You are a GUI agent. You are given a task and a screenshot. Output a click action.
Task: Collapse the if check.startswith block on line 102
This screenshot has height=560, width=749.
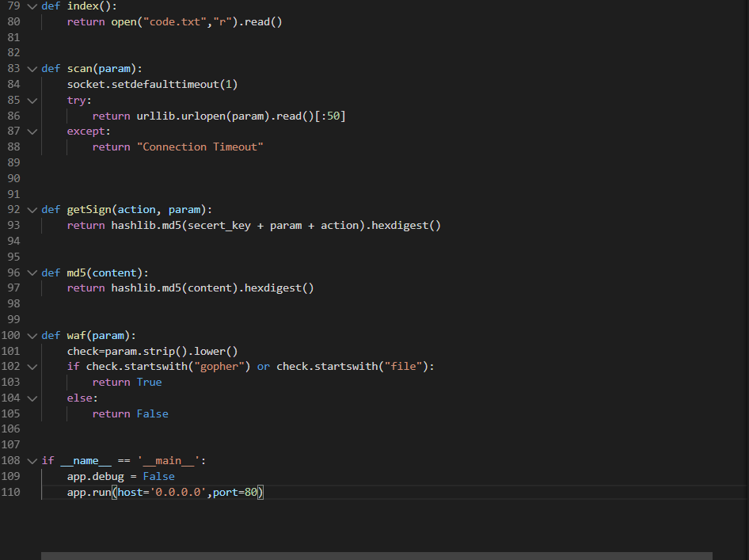[x=32, y=367]
